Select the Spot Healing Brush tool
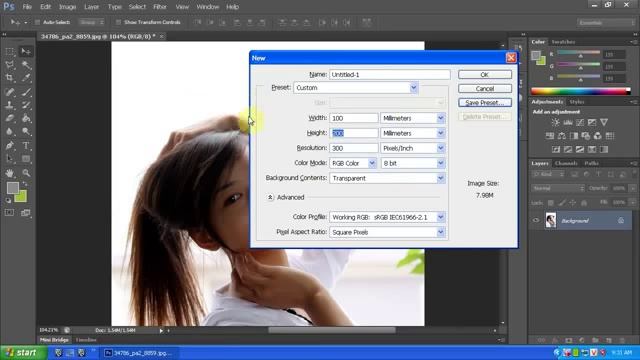This screenshot has height=360, width=640. [x=9, y=92]
